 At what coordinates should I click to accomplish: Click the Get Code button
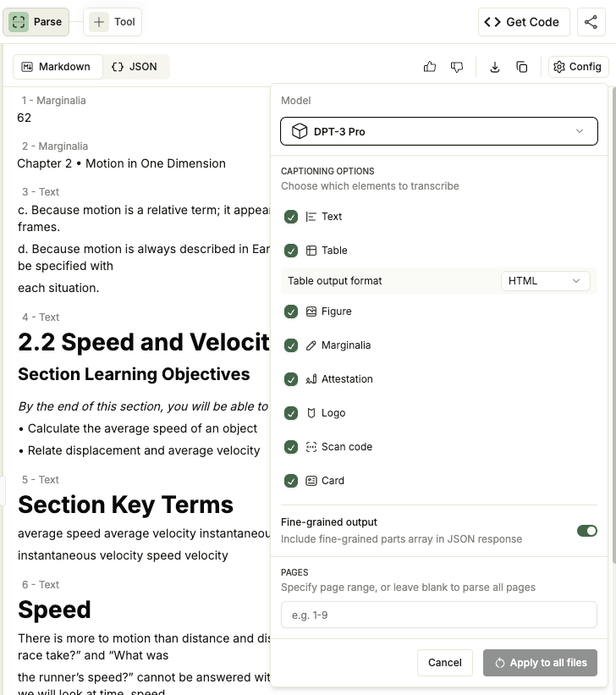524,22
